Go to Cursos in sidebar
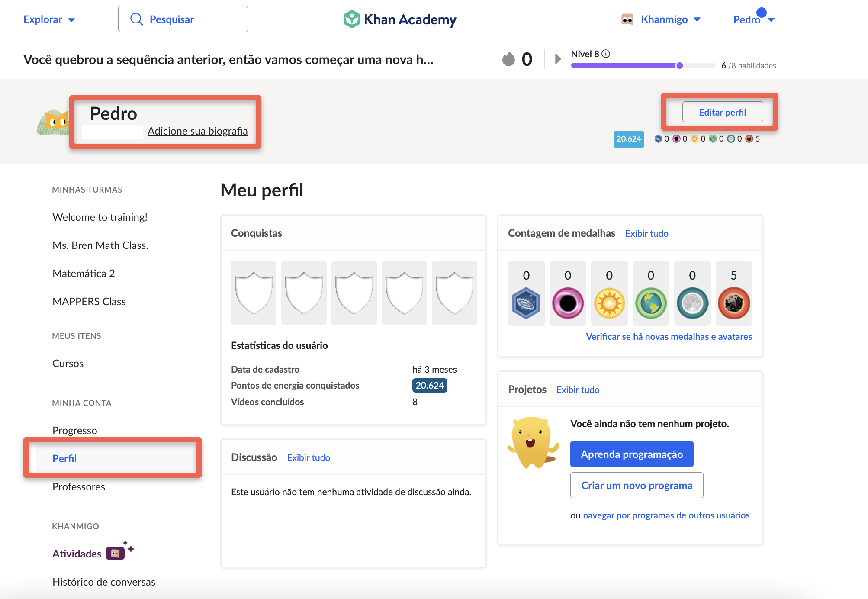868x599 pixels. (x=68, y=363)
